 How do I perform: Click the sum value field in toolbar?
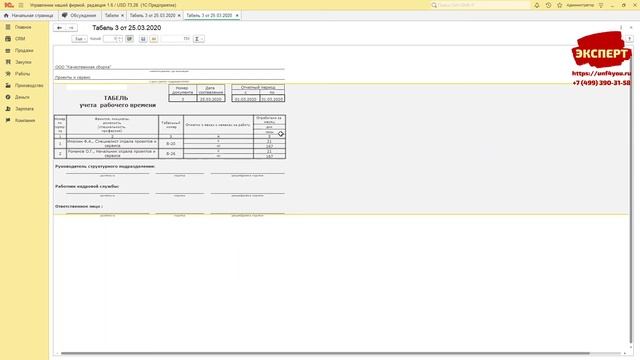[x=175, y=39]
